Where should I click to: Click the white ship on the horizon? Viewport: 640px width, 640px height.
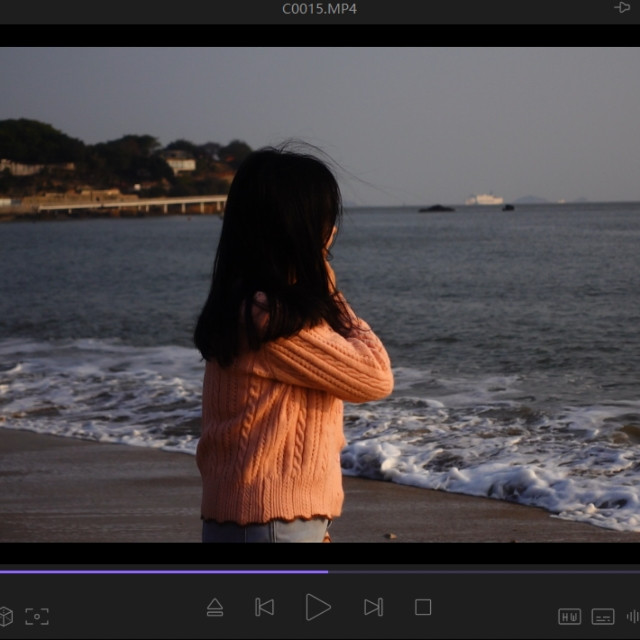tap(485, 200)
